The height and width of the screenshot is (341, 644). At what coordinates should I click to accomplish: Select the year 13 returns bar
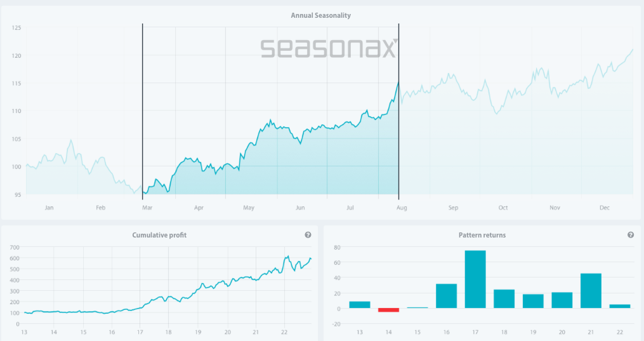click(x=360, y=305)
